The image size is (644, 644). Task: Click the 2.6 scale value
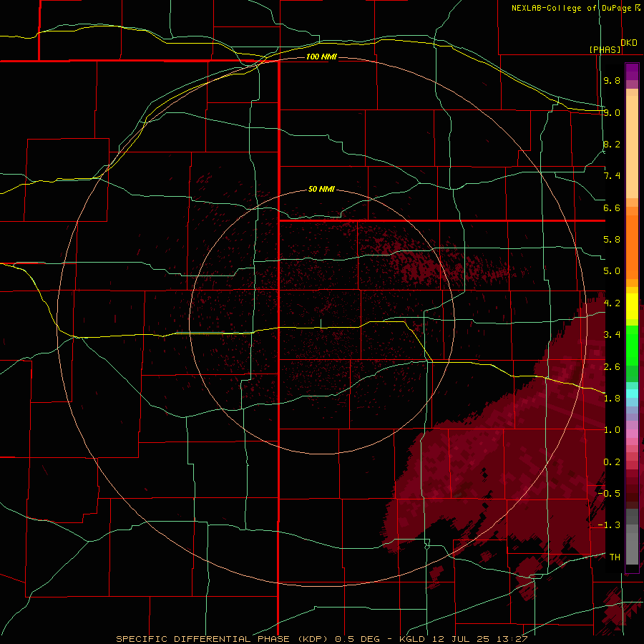tap(612, 367)
